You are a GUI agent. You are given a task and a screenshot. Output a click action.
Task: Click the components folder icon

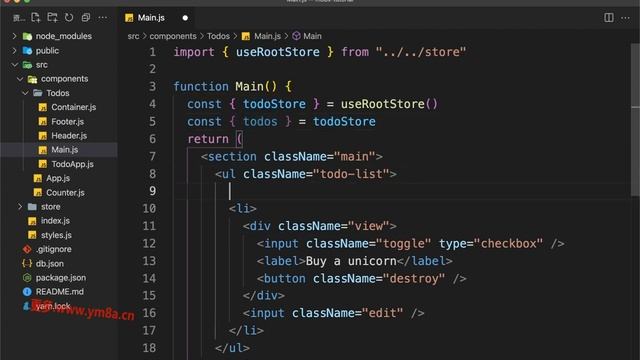(x=32, y=79)
